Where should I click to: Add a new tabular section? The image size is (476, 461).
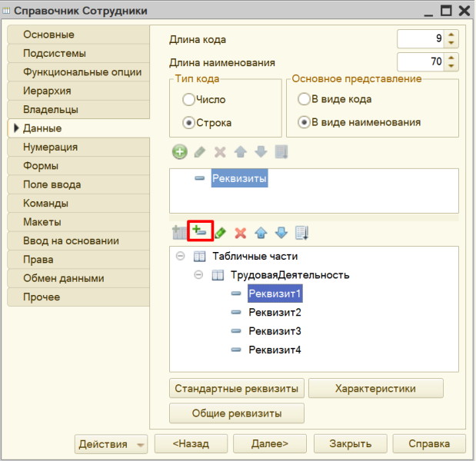179,231
